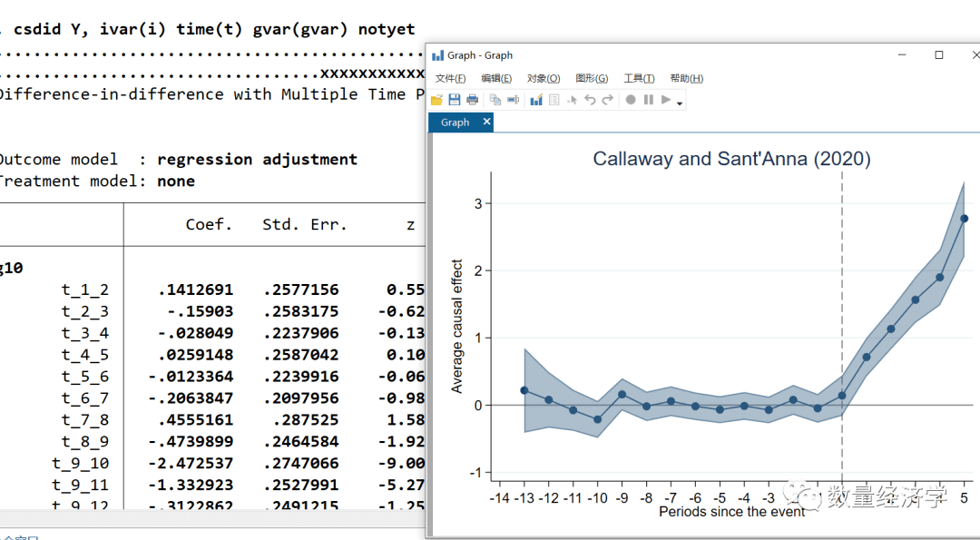Screen dimensions: 980x540
Task: Close the Graph tab
Action: pos(486,121)
